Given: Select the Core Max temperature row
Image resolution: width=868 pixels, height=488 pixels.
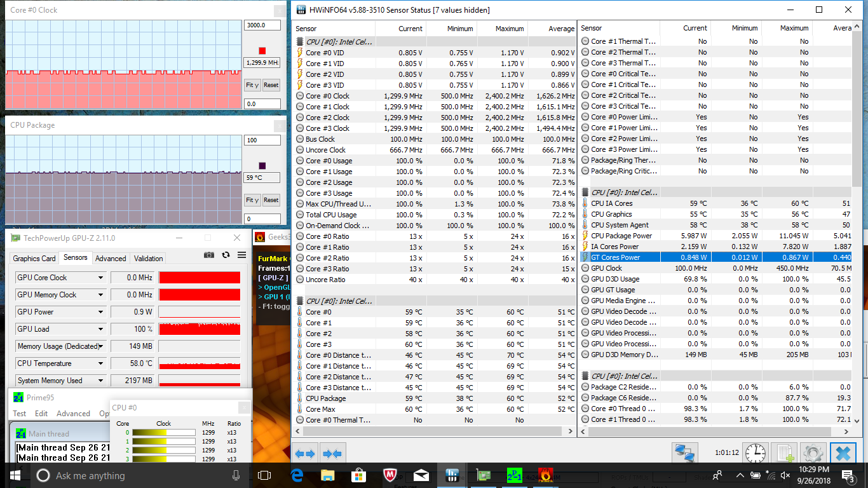Looking at the screenshot, I should point(436,409).
